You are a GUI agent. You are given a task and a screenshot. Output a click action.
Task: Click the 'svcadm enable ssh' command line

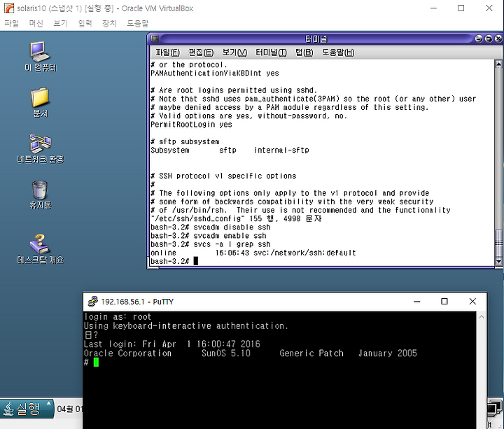coord(209,236)
